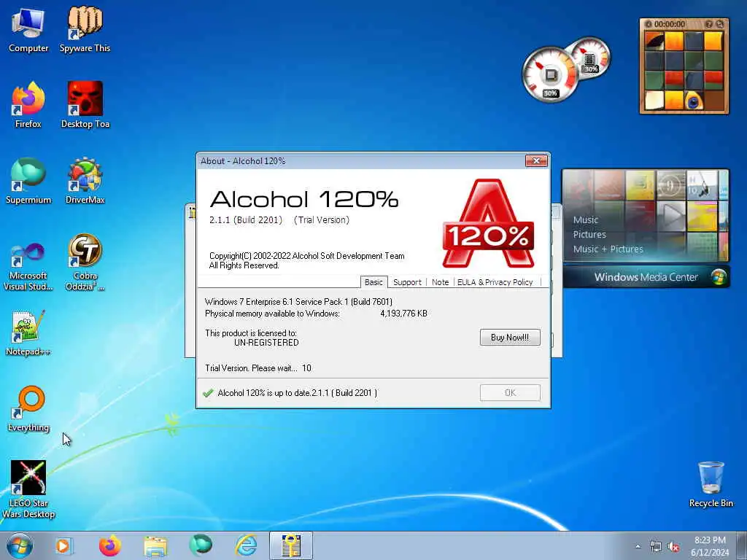747x560 pixels.
Task: Click the Windows Media Center logo orb
Action: (719, 277)
